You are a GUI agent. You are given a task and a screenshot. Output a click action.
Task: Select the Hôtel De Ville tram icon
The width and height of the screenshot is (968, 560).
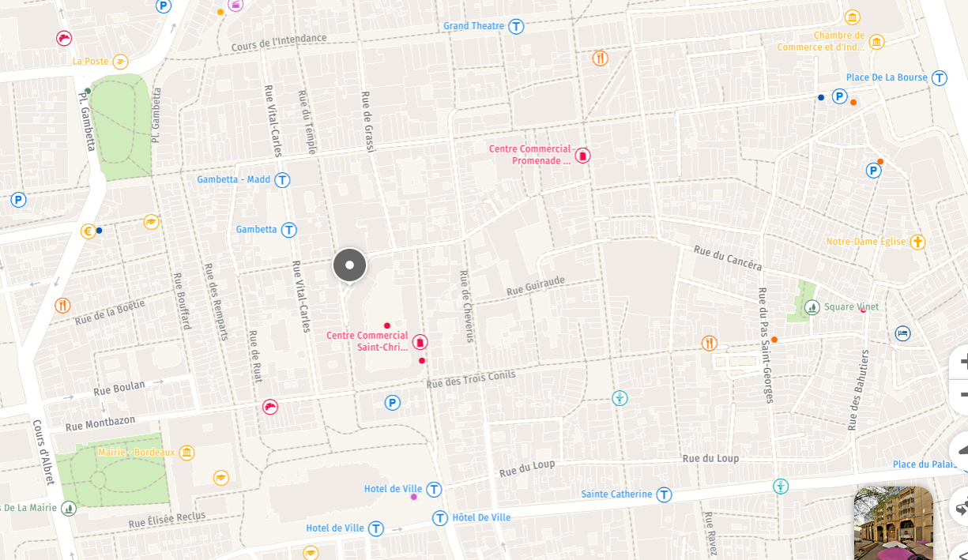tap(440, 518)
